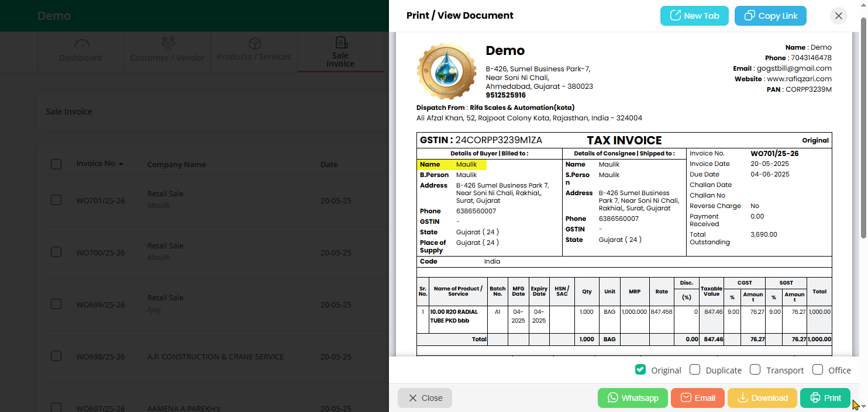Uncheck the Original copy checkbox
The image size is (868, 412).
[640, 370]
